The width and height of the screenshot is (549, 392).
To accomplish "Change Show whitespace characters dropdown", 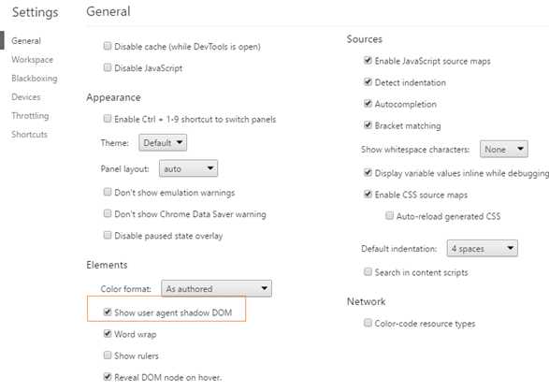I will click(504, 150).
